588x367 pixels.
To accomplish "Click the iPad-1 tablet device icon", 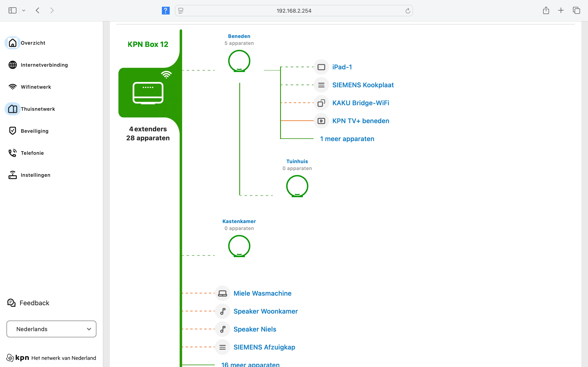I will click(321, 67).
